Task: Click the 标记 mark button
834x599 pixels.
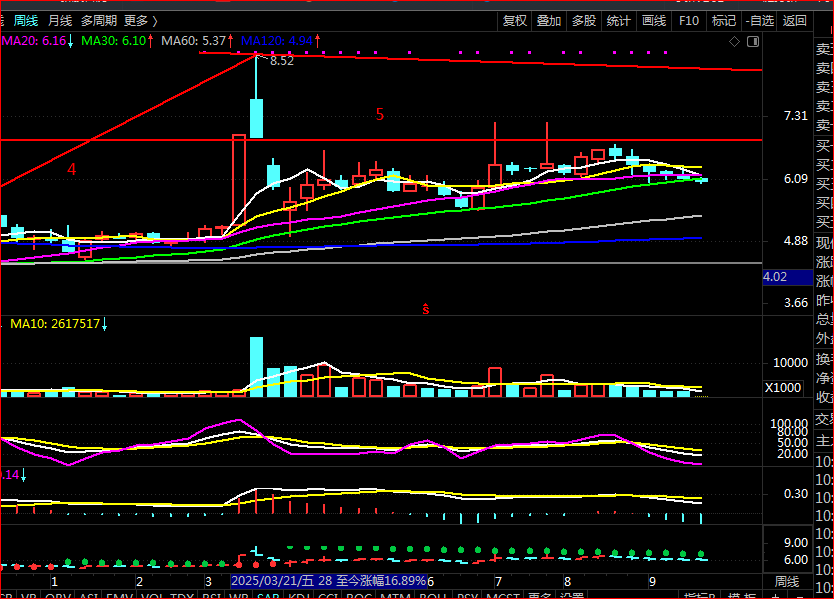Action: (x=724, y=21)
